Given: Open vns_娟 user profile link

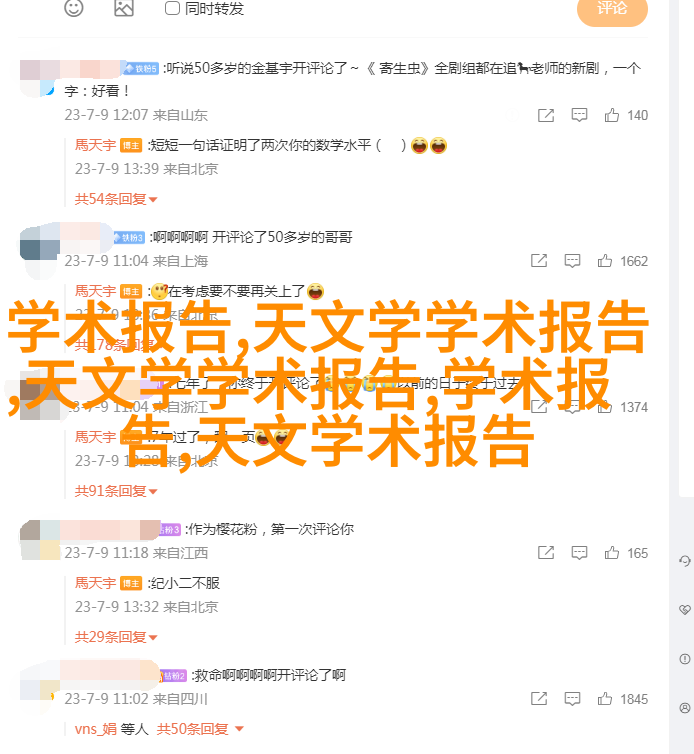Looking at the screenshot, I should pos(96,729).
